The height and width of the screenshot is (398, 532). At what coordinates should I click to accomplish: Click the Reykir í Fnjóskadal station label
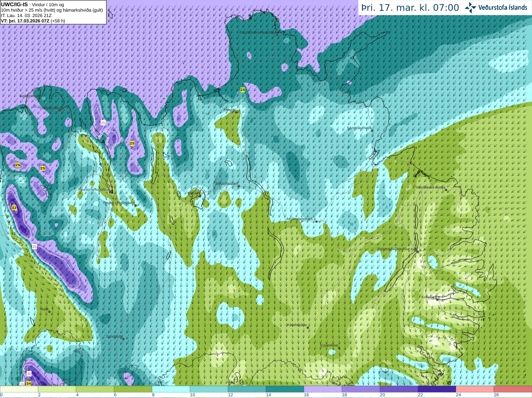[x=119, y=203]
